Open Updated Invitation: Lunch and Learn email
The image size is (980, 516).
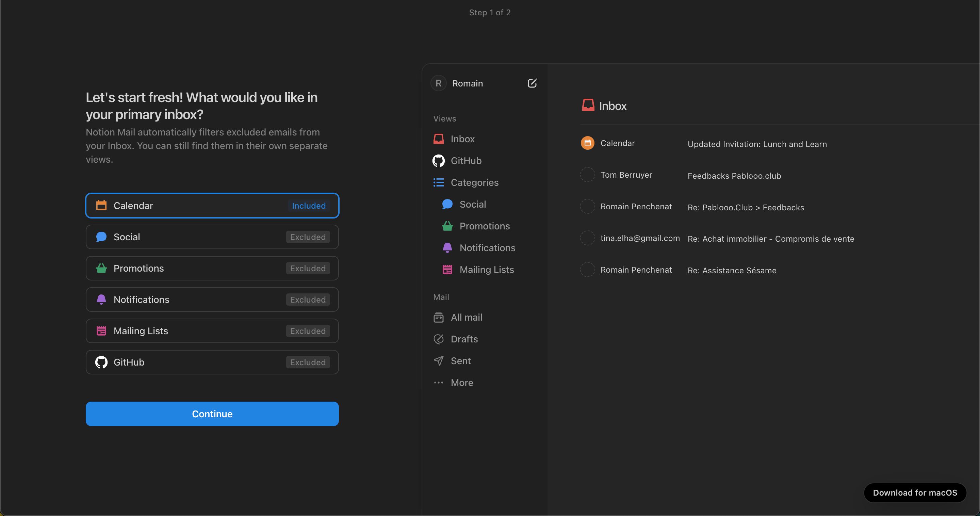pyautogui.click(x=757, y=144)
